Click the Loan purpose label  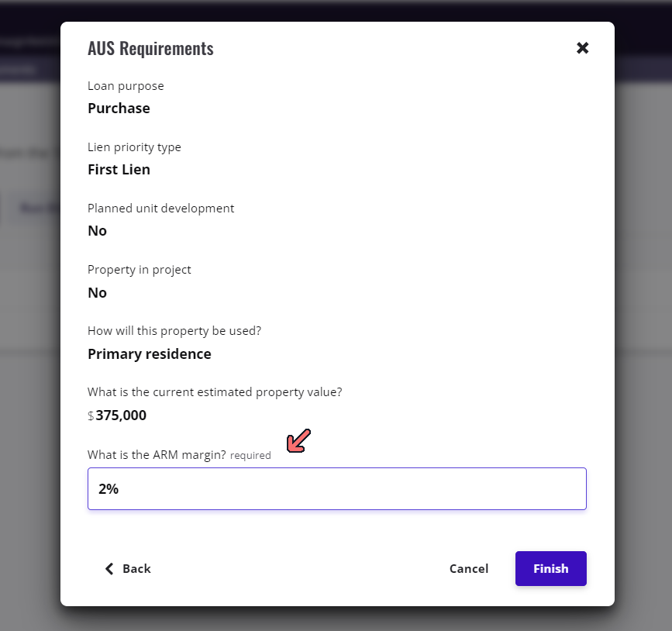126,85
